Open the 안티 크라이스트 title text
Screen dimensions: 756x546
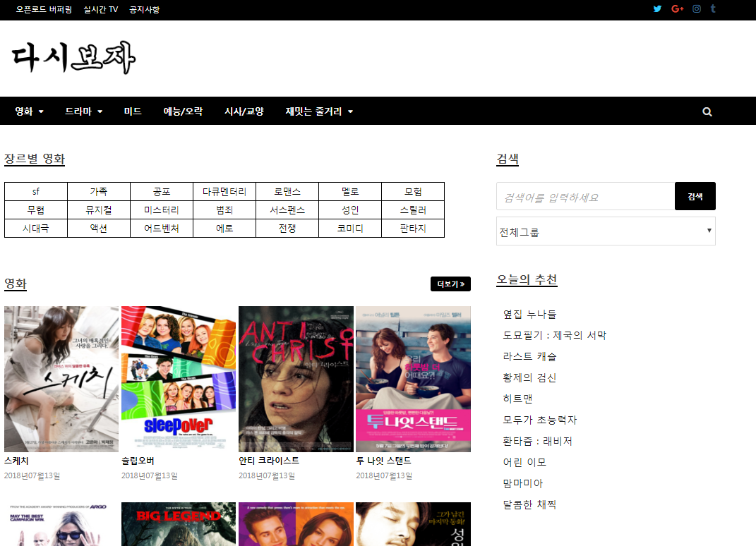point(269,461)
